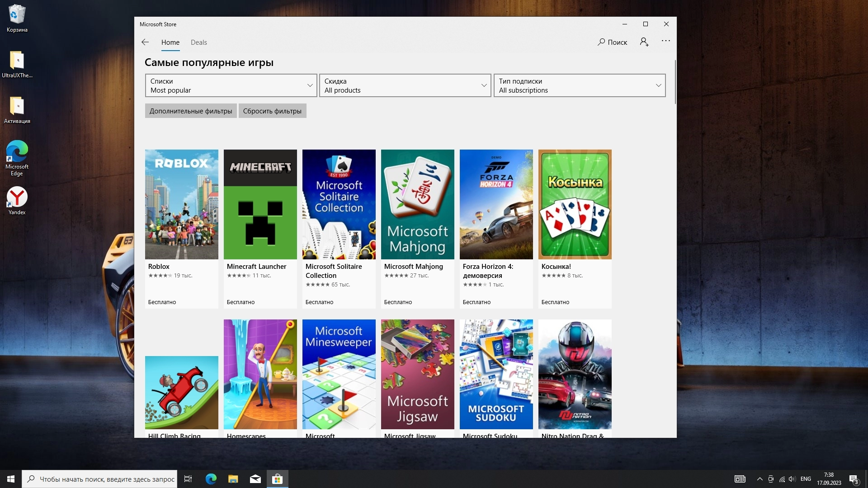
Task: Click Дополнительные фильтры button
Action: (190, 111)
